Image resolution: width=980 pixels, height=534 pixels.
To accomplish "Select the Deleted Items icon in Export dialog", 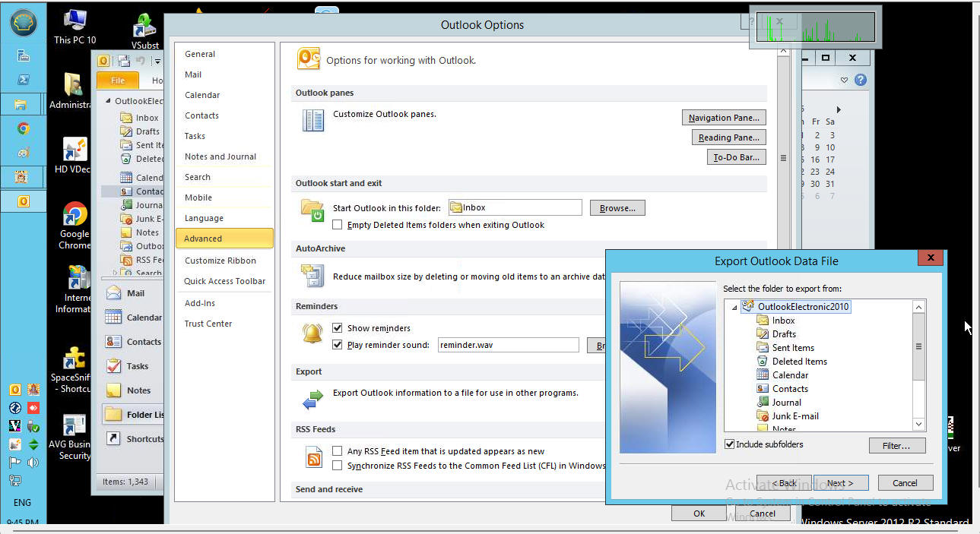I will (x=763, y=362).
